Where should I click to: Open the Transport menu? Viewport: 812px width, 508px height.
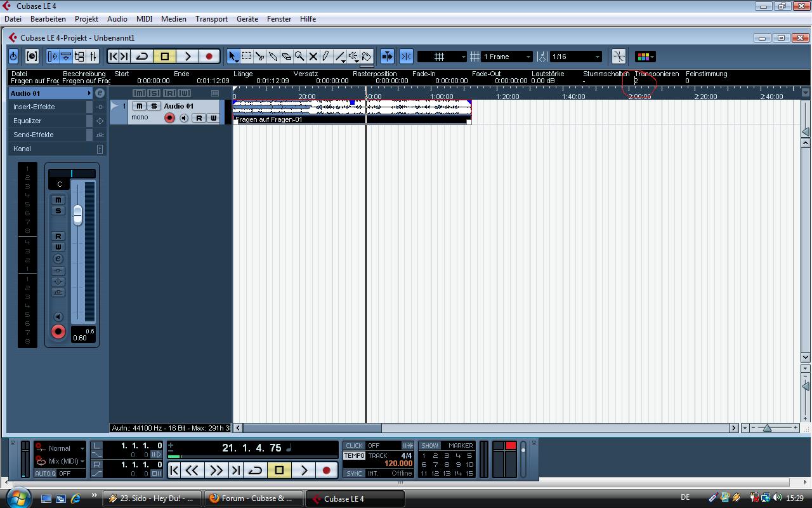click(211, 19)
